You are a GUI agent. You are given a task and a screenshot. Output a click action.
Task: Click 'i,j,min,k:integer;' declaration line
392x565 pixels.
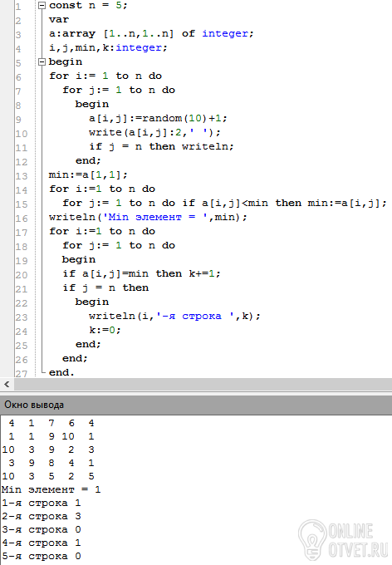[x=108, y=47]
